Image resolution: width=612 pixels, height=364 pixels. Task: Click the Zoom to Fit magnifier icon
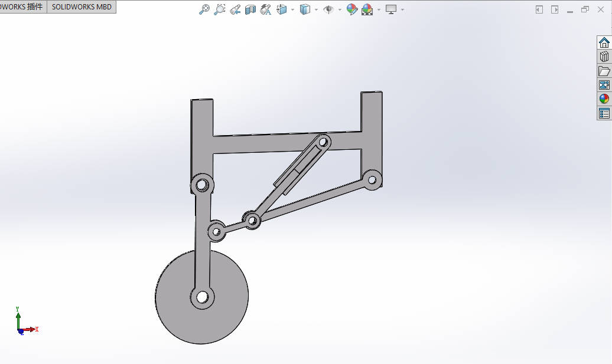[x=204, y=9]
